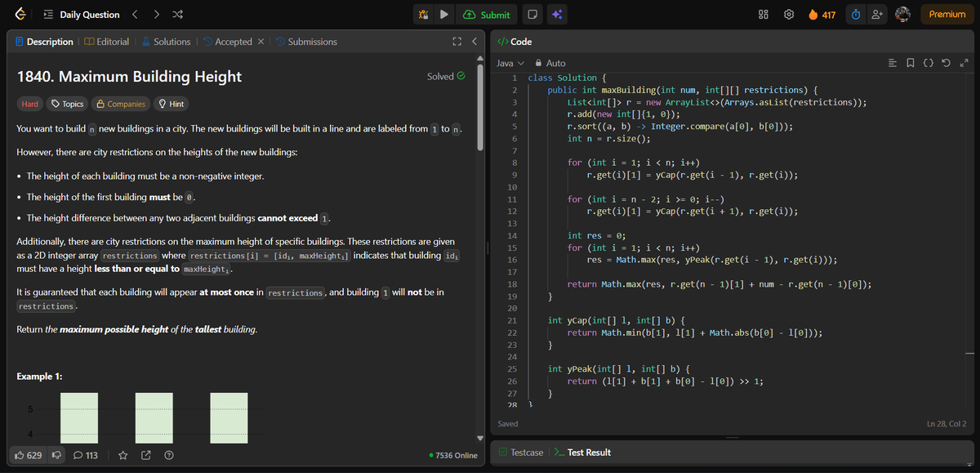Start the debugger bug icon
Viewport: 980px width, 473px height.
click(423, 15)
